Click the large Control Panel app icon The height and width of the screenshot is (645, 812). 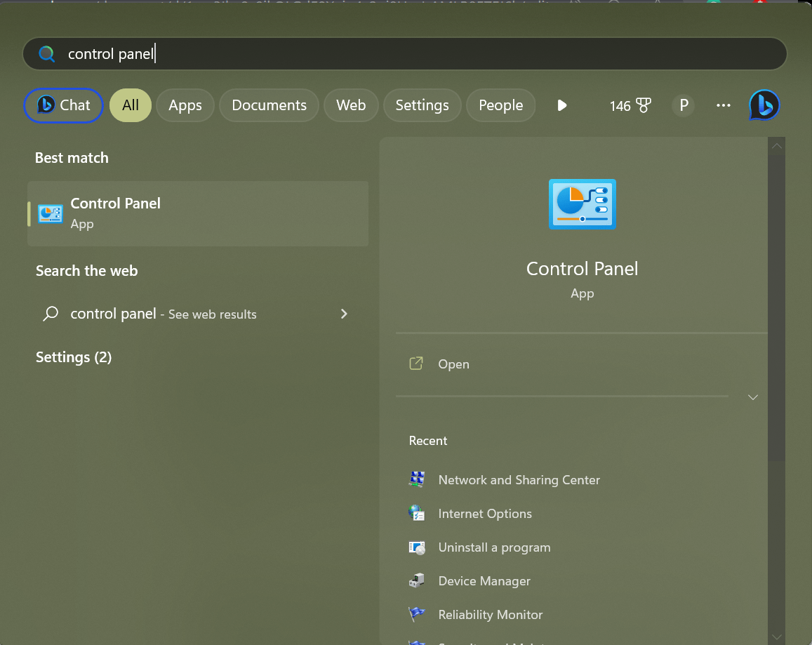pos(582,204)
